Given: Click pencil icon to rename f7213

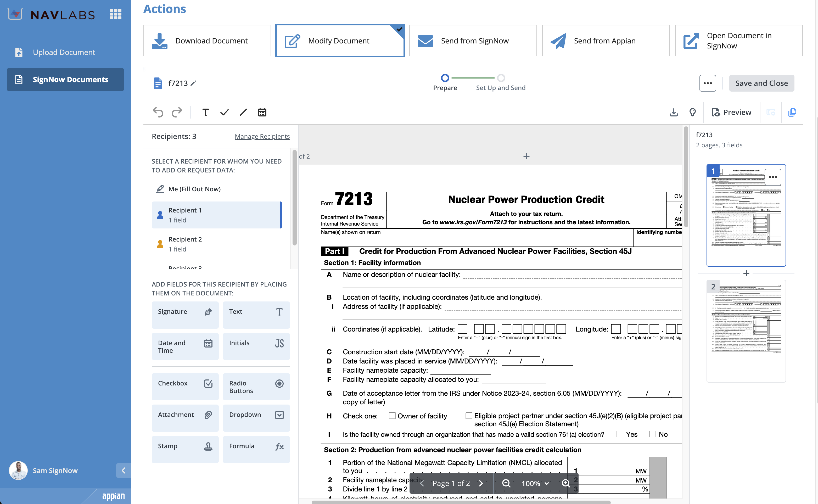Looking at the screenshot, I should tap(193, 83).
